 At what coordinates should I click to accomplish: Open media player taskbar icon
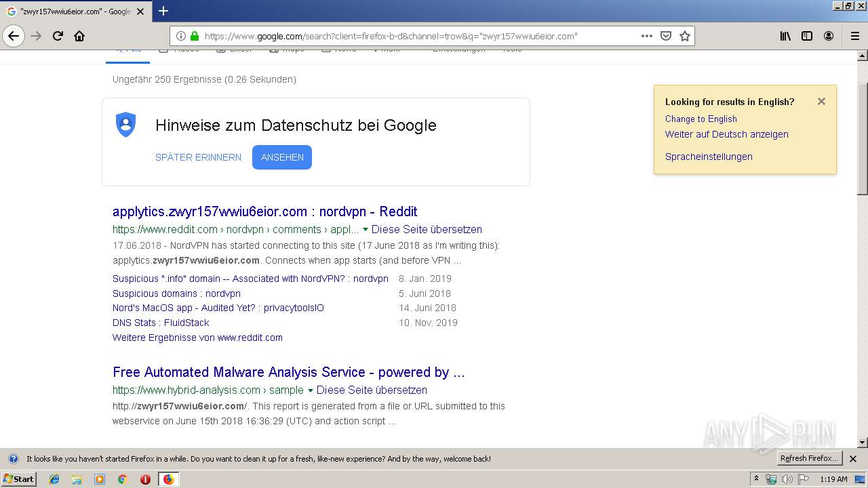point(100,479)
